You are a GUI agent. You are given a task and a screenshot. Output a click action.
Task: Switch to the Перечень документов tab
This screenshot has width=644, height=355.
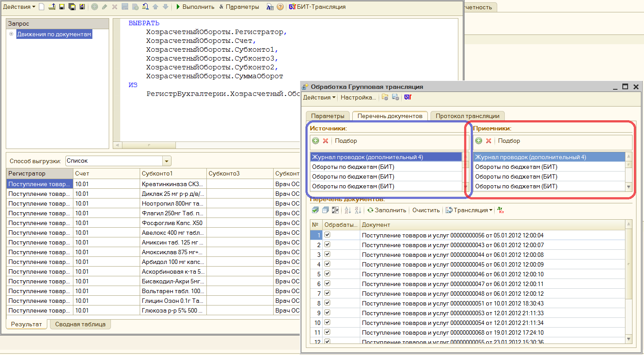pyautogui.click(x=390, y=116)
